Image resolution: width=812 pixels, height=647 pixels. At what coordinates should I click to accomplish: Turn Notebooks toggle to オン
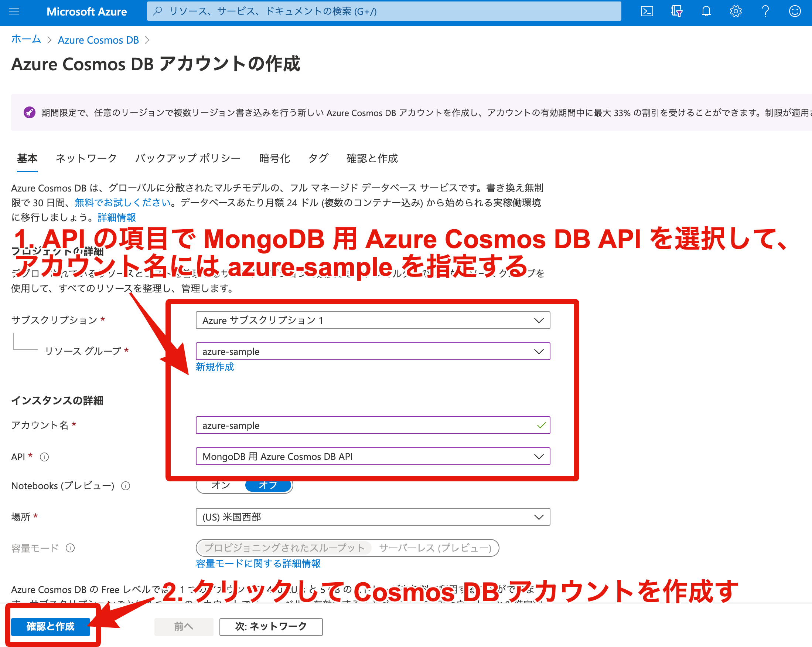(x=221, y=486)
